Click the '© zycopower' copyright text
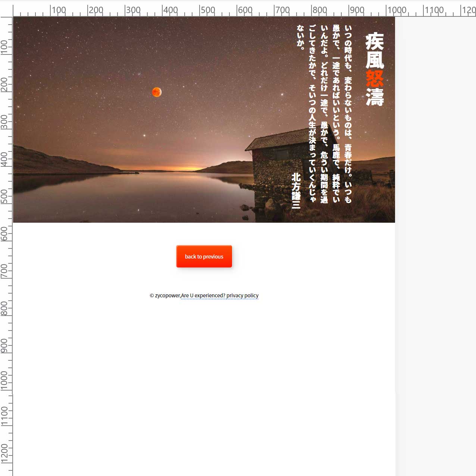The width and height of the screenshot is (476, 476). coord(165,295)
